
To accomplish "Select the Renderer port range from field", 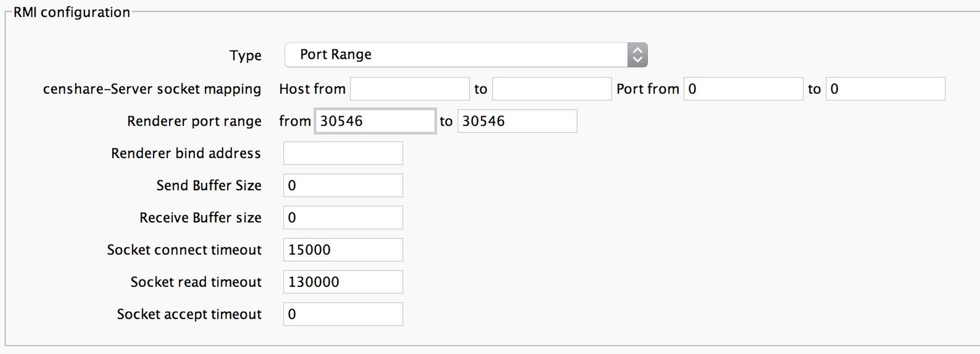I will click(375, 121).
